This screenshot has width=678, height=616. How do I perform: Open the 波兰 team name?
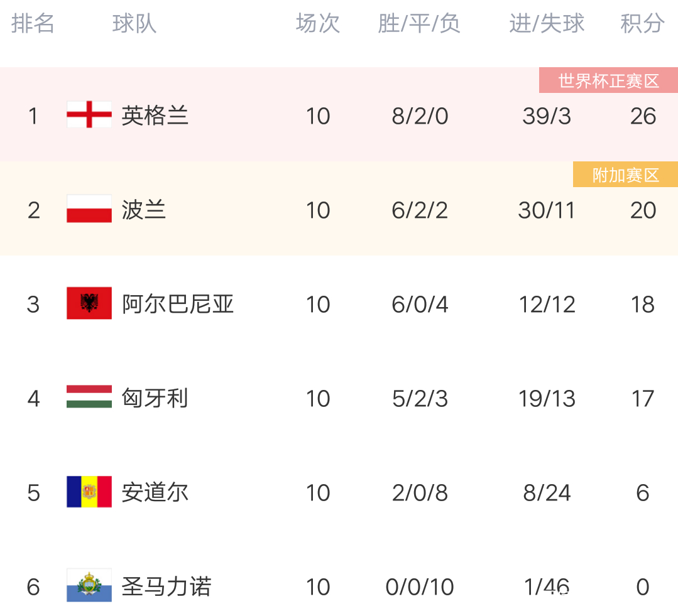pos(144,210)
